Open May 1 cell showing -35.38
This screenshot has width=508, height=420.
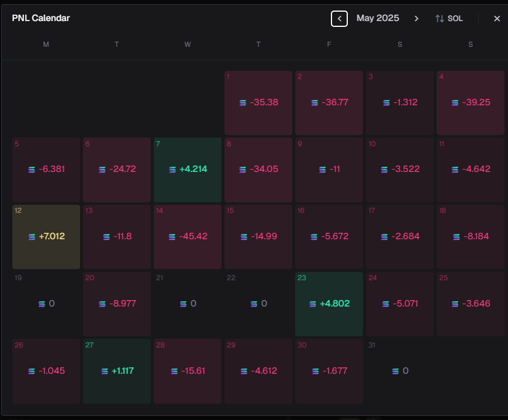pyautogui.click(x=258, y=103)
